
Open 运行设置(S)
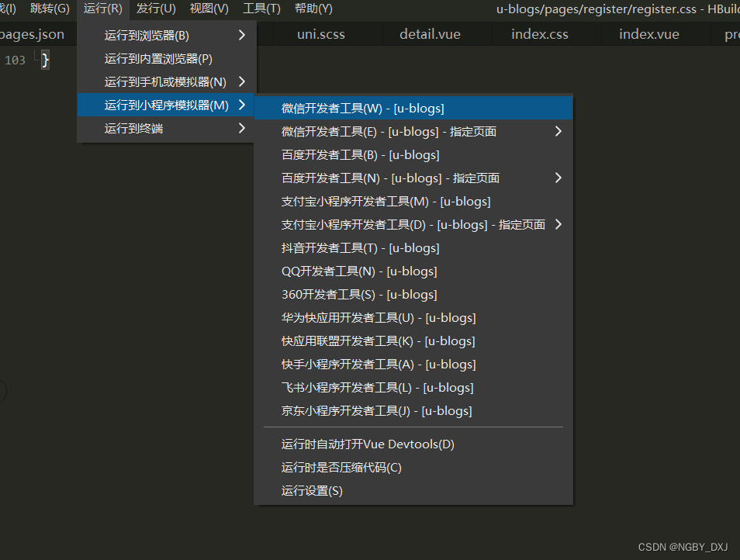click(312, 491)
